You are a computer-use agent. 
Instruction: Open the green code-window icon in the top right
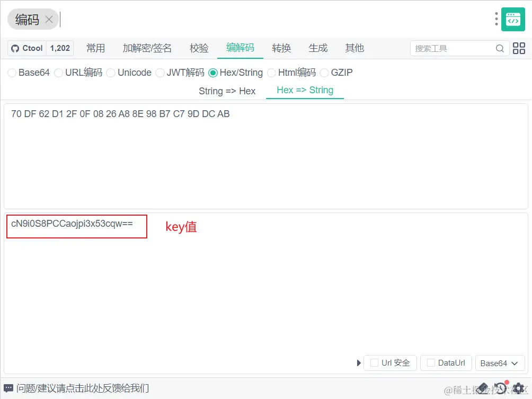(513, 20)
